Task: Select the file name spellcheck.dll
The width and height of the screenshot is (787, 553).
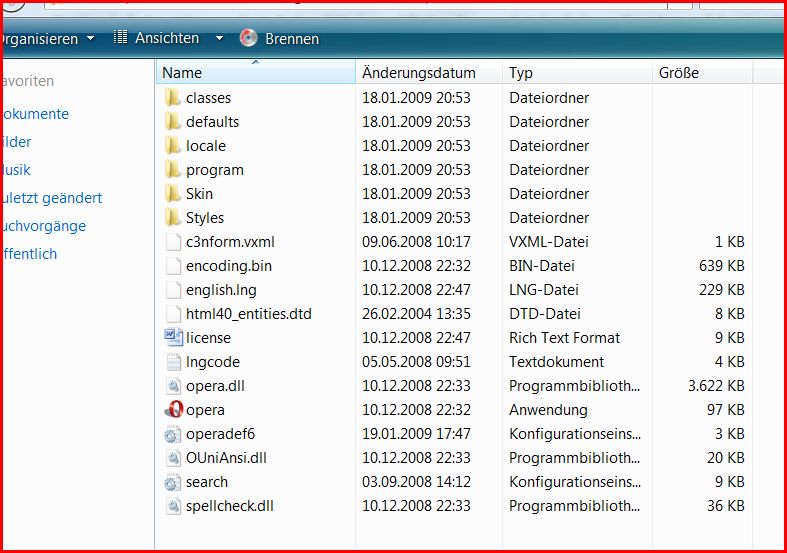Action: [x=230, y=506]
